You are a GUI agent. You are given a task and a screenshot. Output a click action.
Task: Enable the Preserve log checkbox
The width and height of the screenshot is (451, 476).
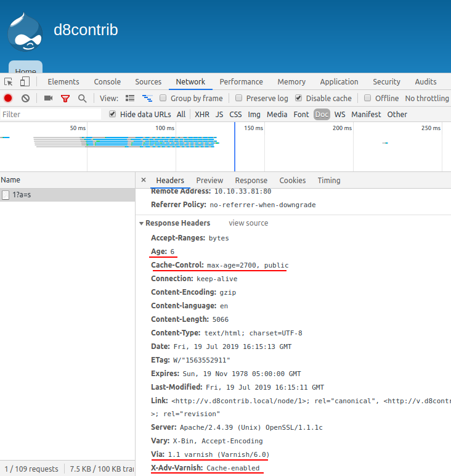tap(239, 98)
